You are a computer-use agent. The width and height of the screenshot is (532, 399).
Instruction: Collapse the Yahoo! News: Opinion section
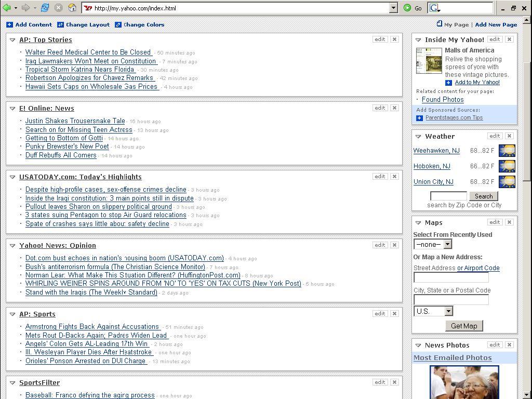coord(12,246)
